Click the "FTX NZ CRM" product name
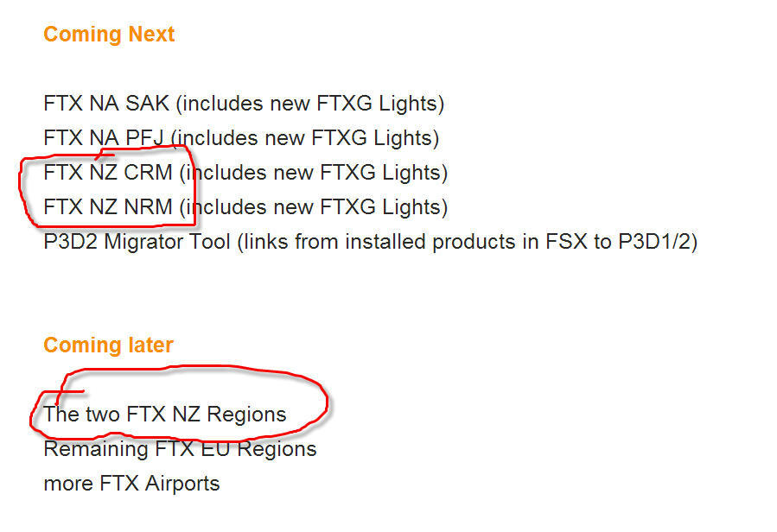 (x=108, y=173)
